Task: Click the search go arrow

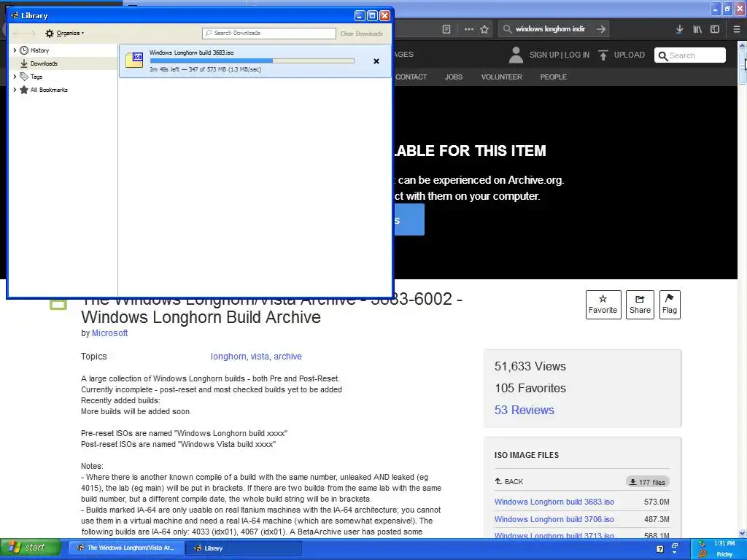Action: point(601,29)
